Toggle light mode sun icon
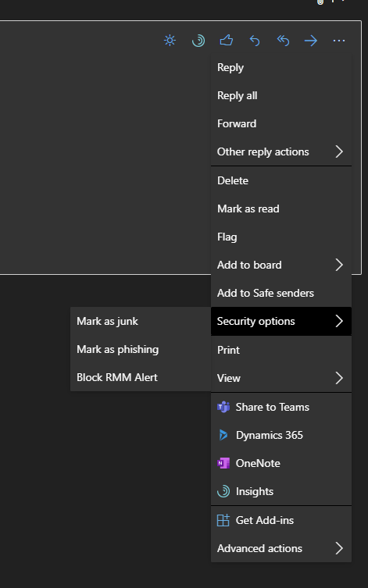 170,40
